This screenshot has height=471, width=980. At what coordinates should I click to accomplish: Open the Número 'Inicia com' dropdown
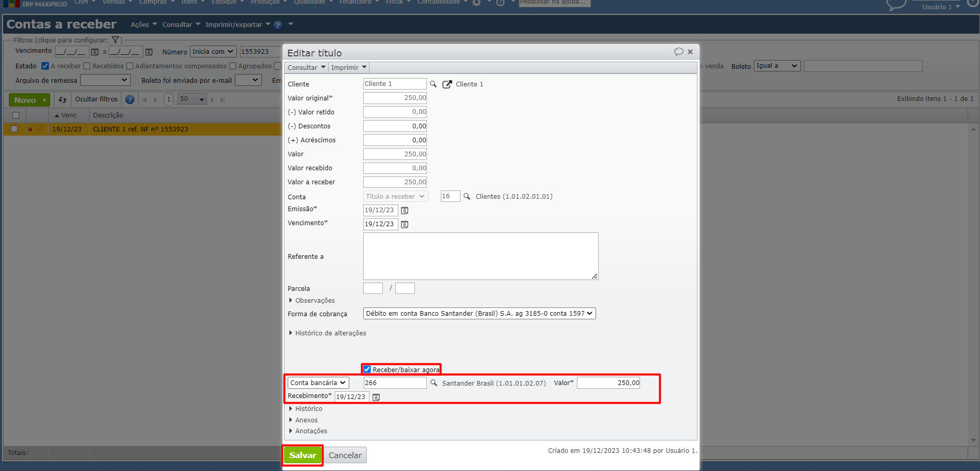click(x=213, y=52)
